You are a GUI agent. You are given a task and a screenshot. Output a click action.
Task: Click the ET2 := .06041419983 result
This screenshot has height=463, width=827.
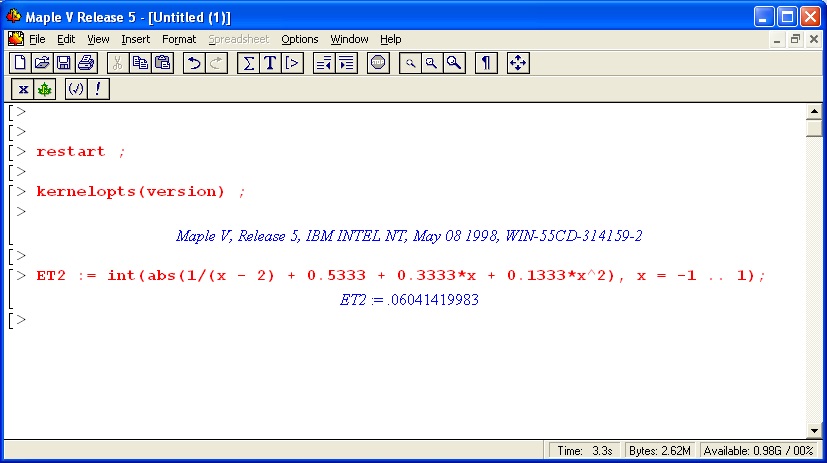409,300
